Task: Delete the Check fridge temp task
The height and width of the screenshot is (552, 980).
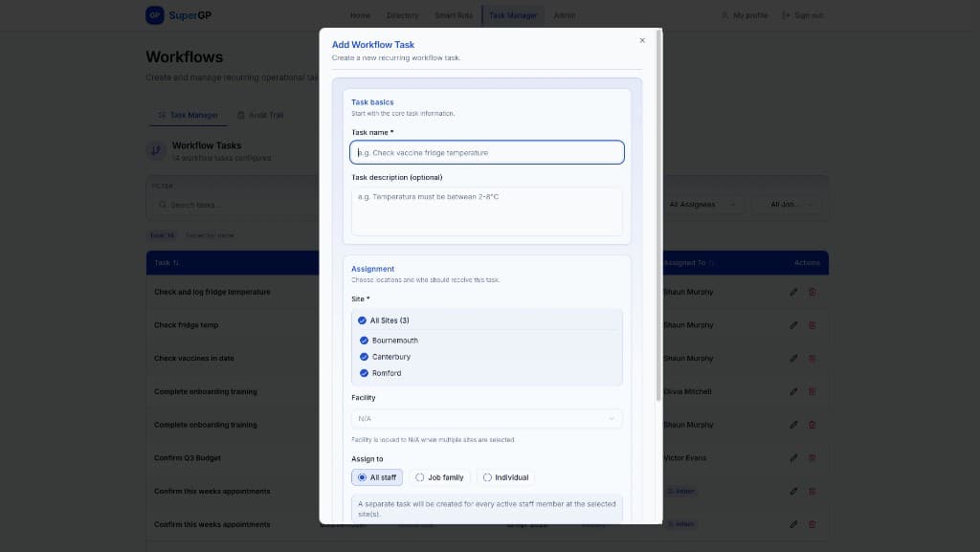Action: tap(812, 324)
